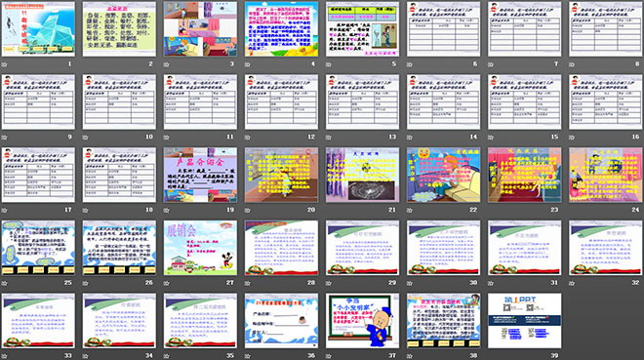
Task: Select slide 13 table thumbnail
Action: click(x=362, y=101)
